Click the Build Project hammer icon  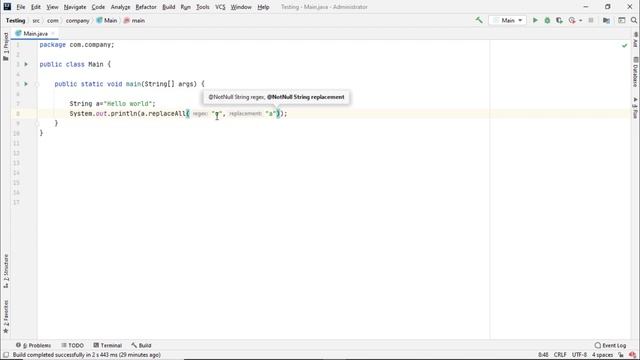pyautogui.click(x=479, y=20)
